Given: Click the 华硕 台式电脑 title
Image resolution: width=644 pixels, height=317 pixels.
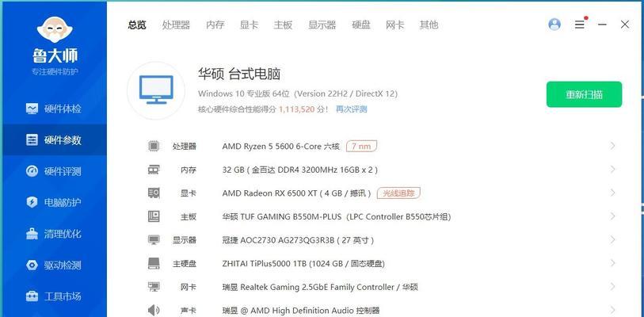Looking at the screenshot, I should tap(239, 74).
